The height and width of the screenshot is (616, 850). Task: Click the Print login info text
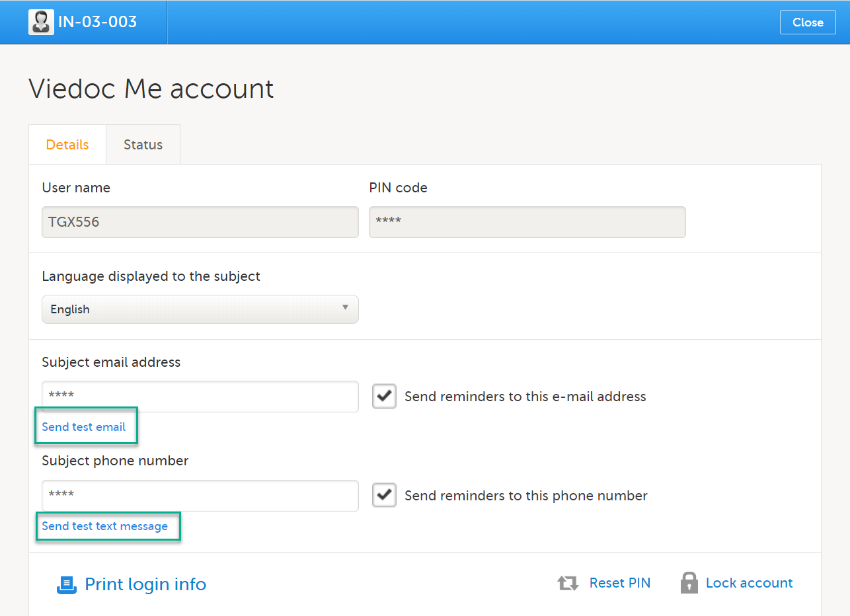tap(145, 584)
